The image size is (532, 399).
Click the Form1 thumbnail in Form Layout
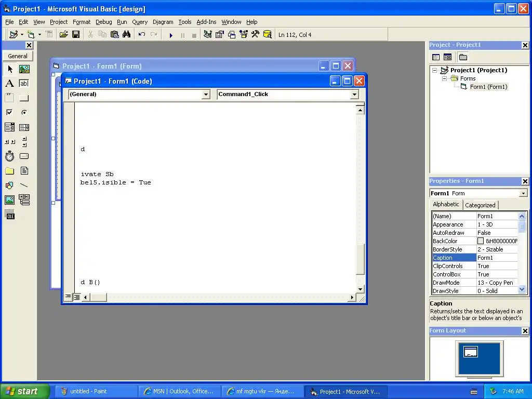471,352
